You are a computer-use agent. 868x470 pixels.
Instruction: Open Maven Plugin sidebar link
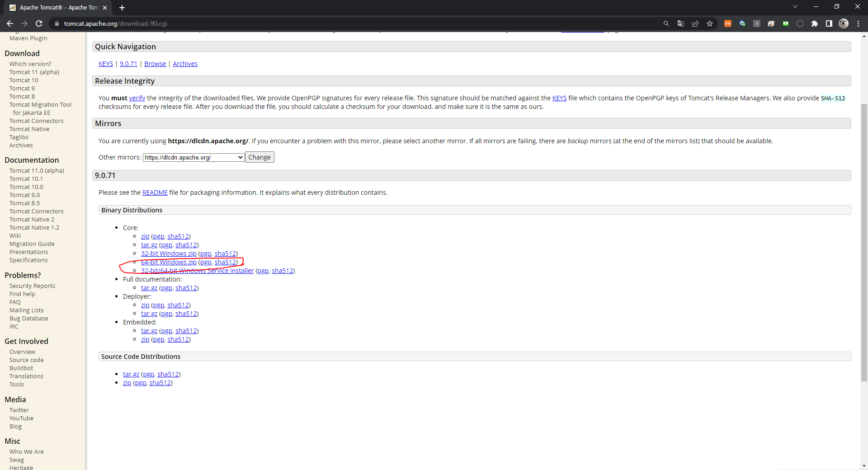click(28, 38)
